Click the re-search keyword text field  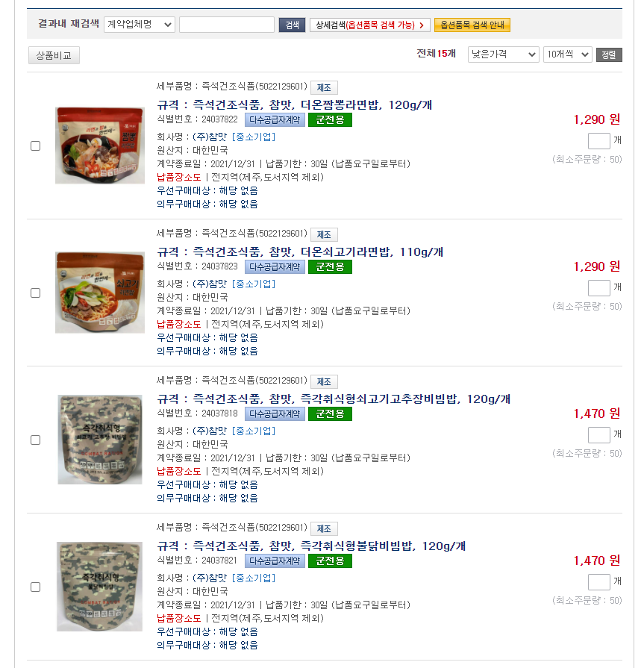click(227, 25)
